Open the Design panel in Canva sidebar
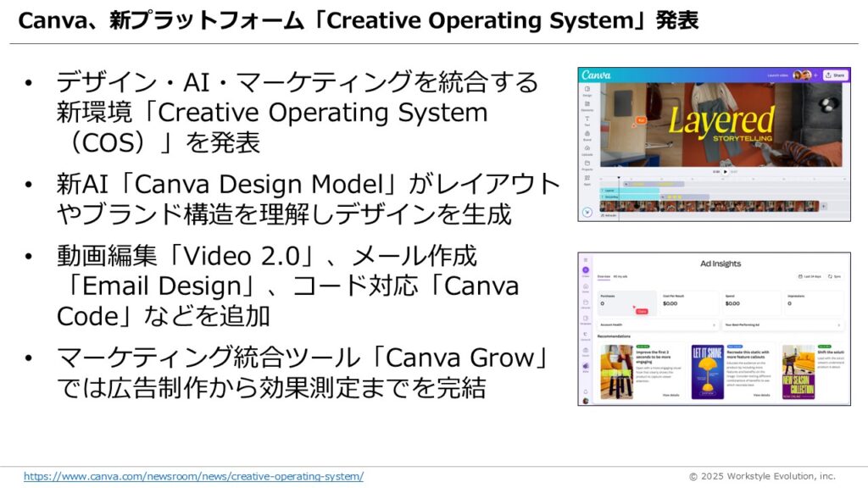868x488 pixels. (587, 91)
